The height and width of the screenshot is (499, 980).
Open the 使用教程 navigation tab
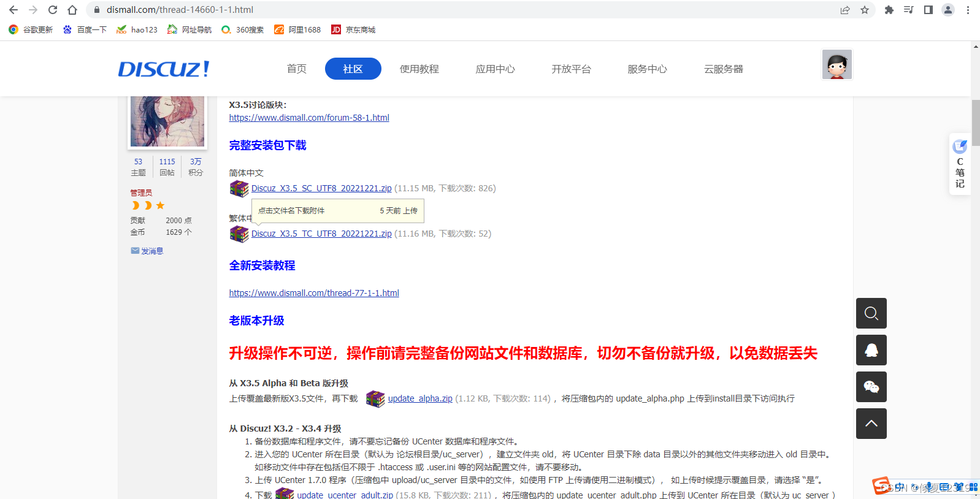tap(419, 69)
